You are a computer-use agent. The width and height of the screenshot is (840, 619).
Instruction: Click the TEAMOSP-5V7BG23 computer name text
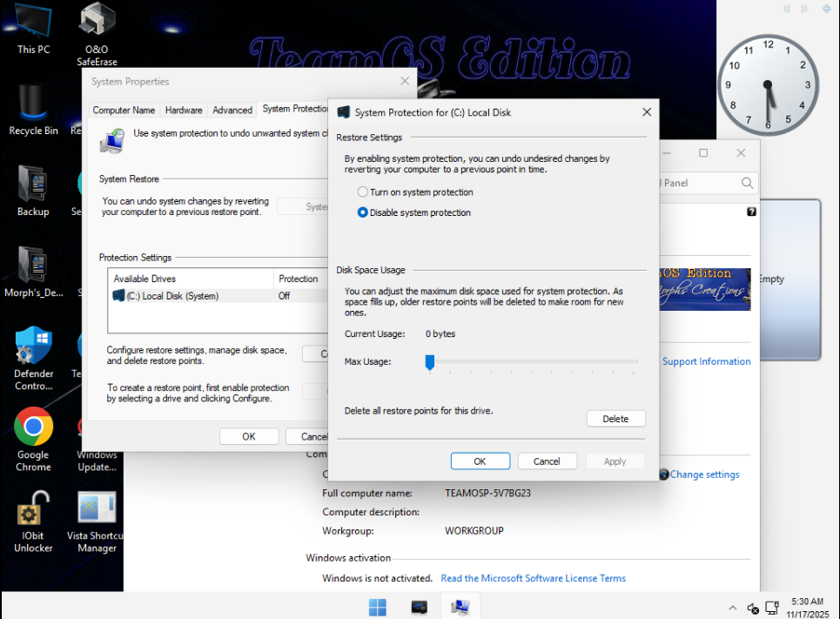click(487, 493)
